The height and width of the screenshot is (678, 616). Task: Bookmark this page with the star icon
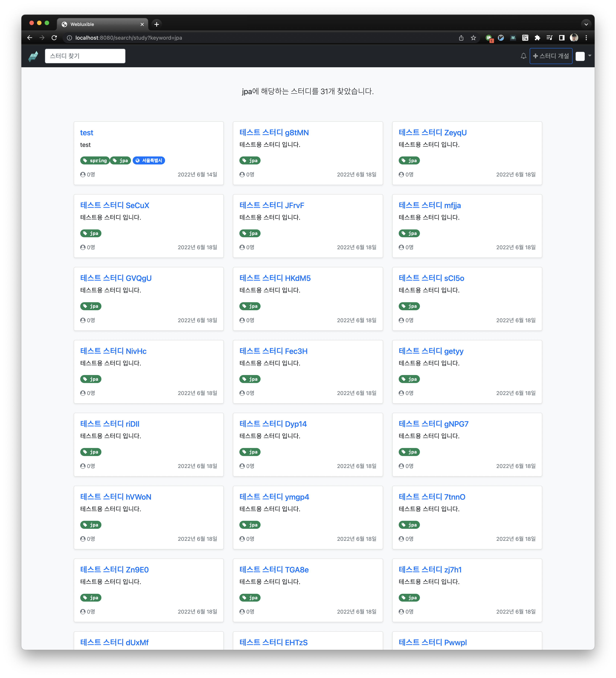473,38
